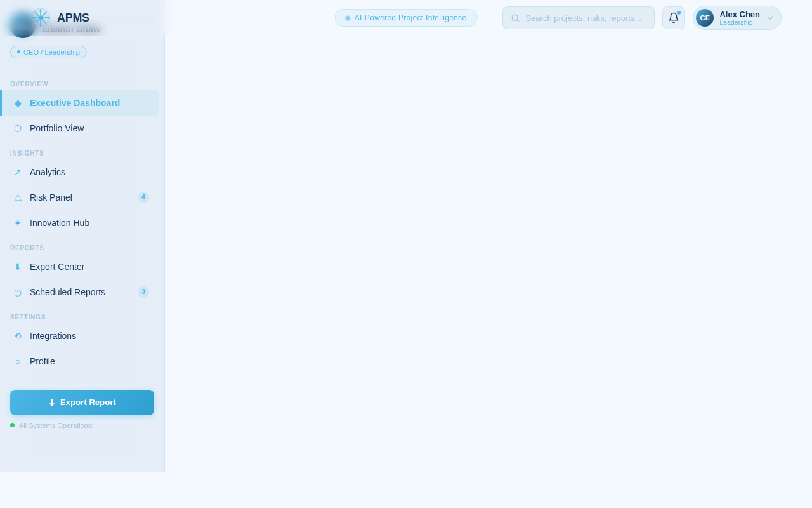Click the Innovation Hub sparkle icon
812x508 pixels.
pyautogui.click(x=18, y=223)
